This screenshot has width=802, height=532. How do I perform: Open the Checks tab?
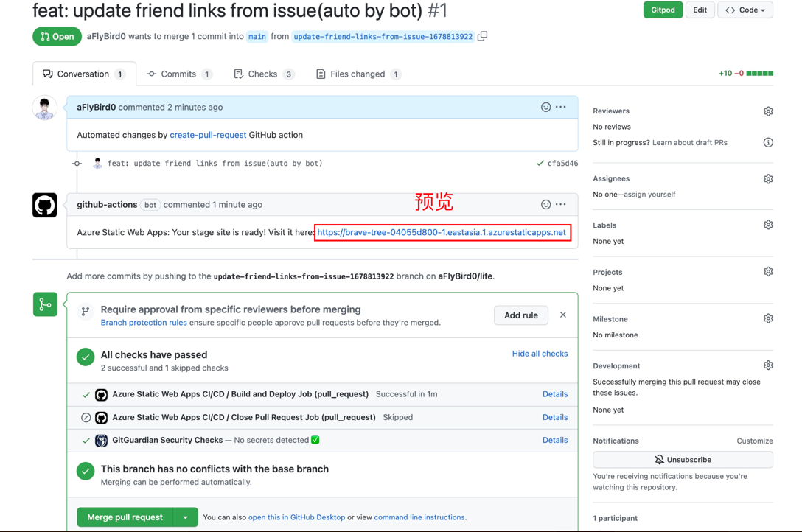pyautogui.click(x=263, y=74)
